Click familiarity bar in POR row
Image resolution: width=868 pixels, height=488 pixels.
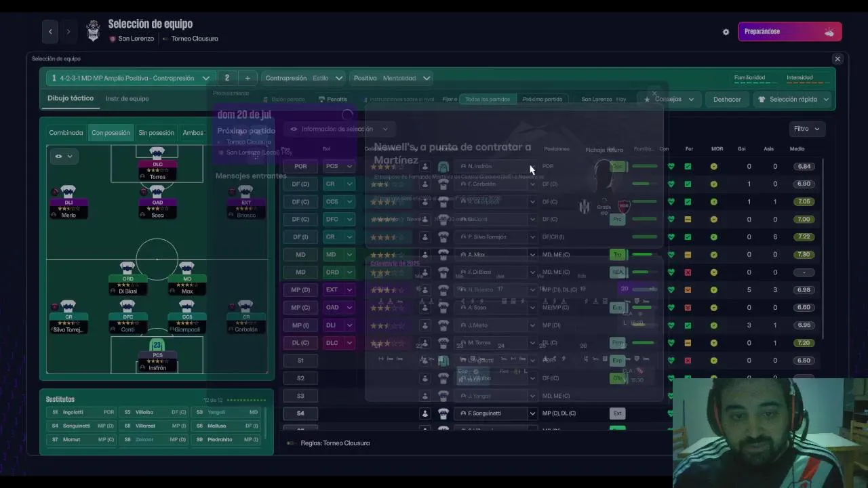[x=645, y=166]
